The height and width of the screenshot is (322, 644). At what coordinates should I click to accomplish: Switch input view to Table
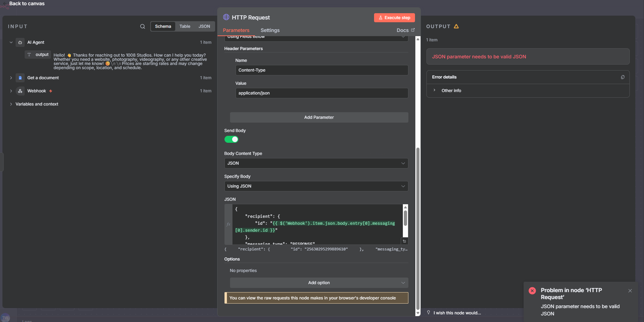point(185,26)
